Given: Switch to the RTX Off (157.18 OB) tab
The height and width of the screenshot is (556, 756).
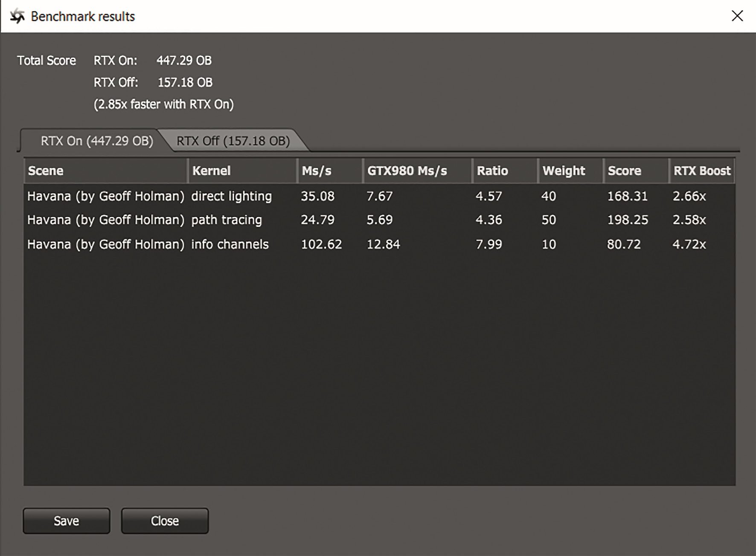Looking at the screenshot, I should (233, 141).
